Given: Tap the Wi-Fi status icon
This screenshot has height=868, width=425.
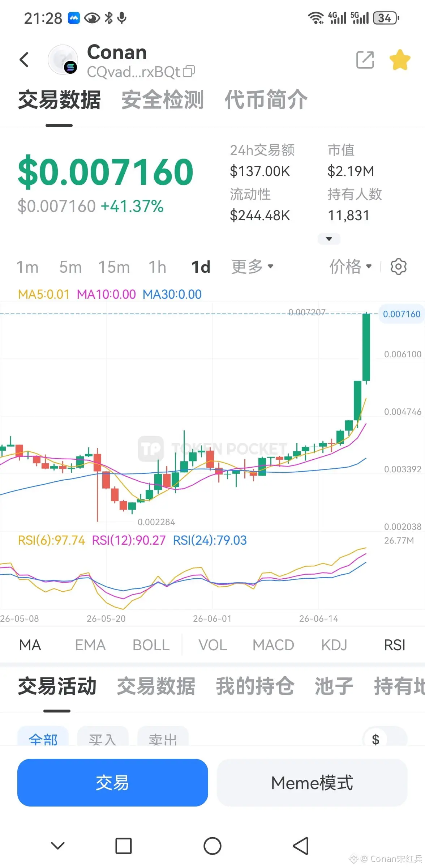Looking at the screenshot, I should click(315, 18).
